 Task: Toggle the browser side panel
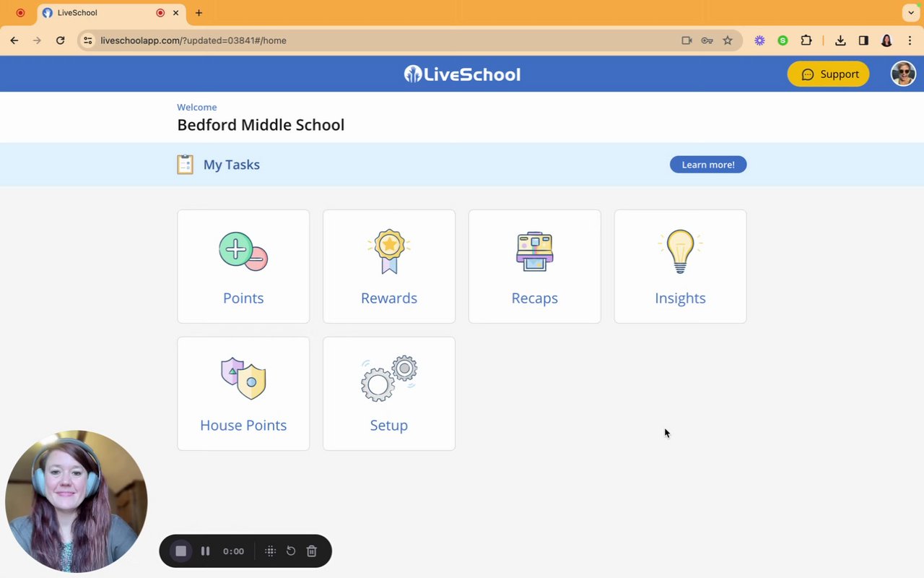[863, 40]
